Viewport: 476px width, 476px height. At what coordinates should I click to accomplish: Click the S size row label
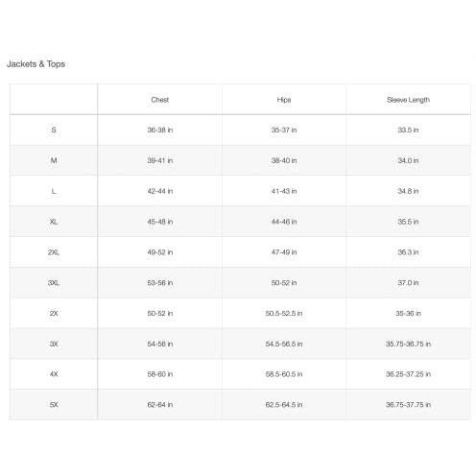click(54, 130)
